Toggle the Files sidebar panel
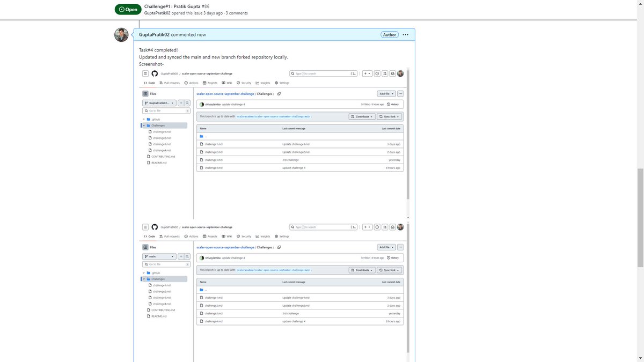 [x=145, y=93]
